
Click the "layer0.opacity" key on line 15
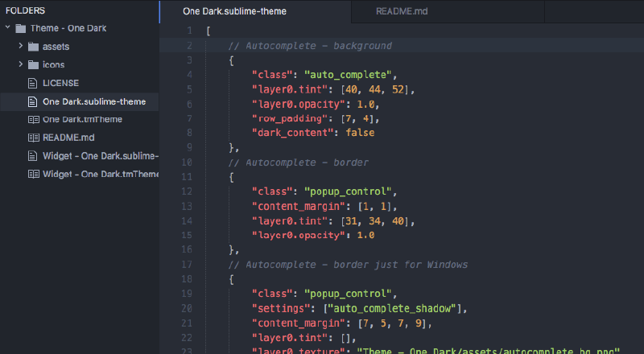[x=299, y=235]
